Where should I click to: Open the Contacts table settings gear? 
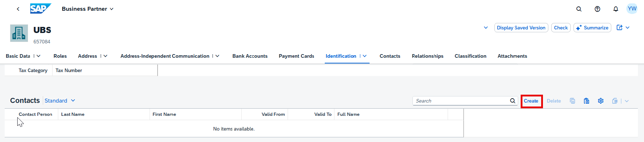pos(600,101)
